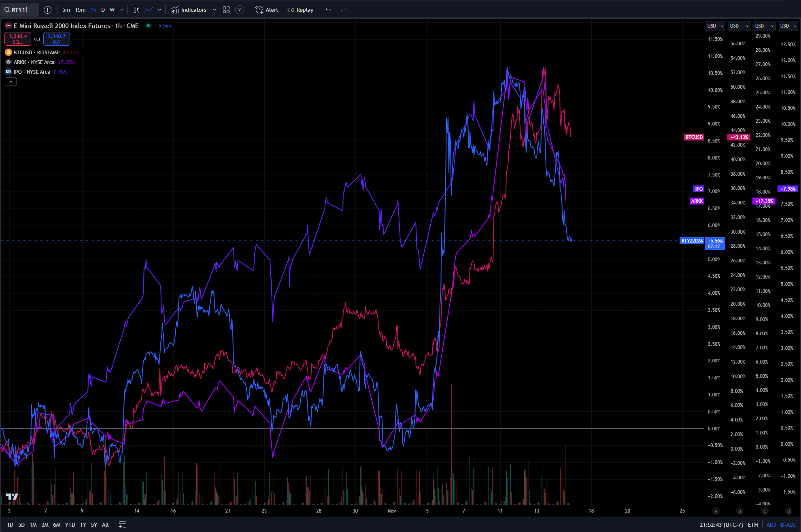Open the multi-chart layout selector

[226, 10]
